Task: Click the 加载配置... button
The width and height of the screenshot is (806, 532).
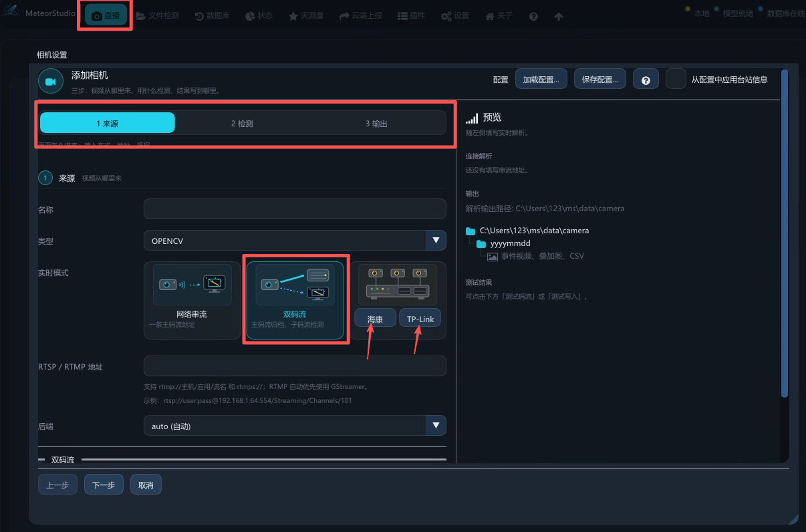Action: point(541,79)
